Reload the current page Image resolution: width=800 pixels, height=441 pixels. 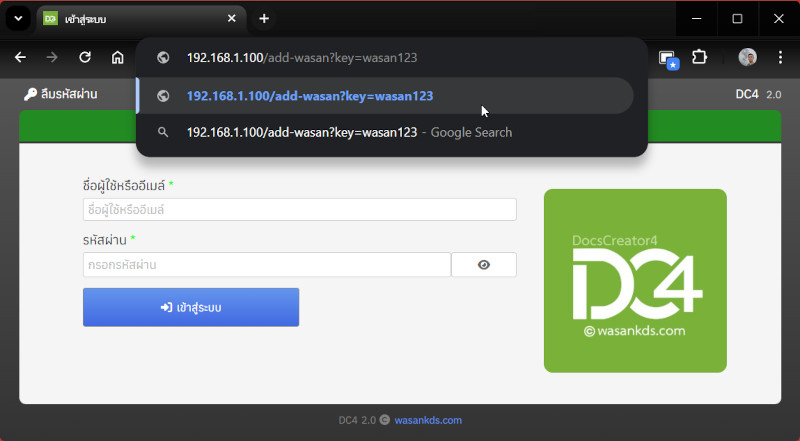[85, 57]
